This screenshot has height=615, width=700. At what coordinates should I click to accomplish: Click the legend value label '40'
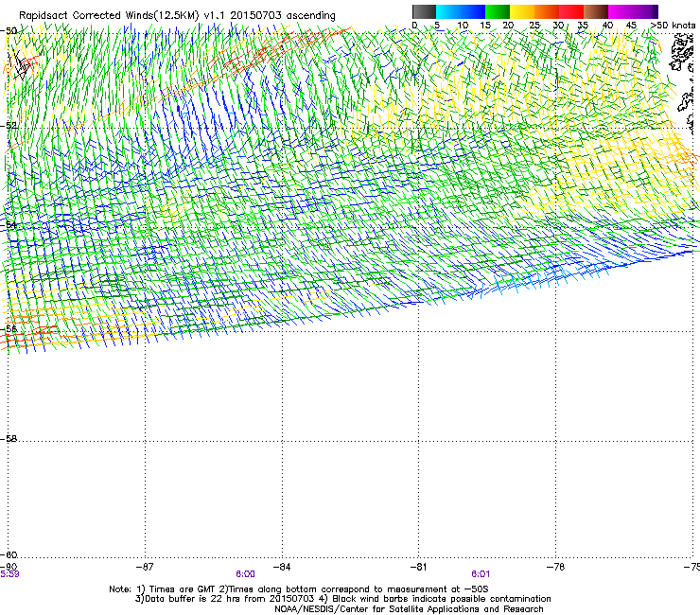pyautogui.click(x=607, y=26)
